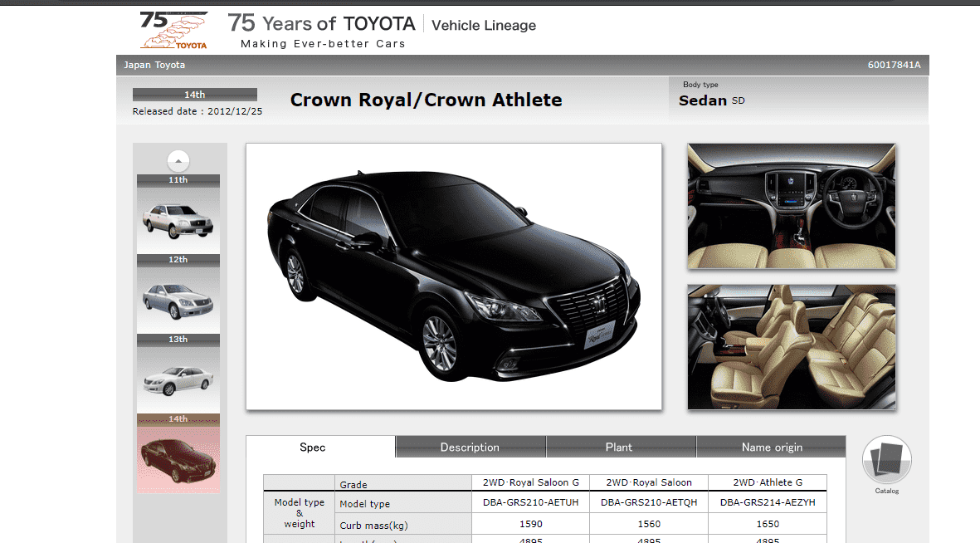Click the 14th generation badge above release date
This screenshot has height=543, width=980.
tap(194, 95)
